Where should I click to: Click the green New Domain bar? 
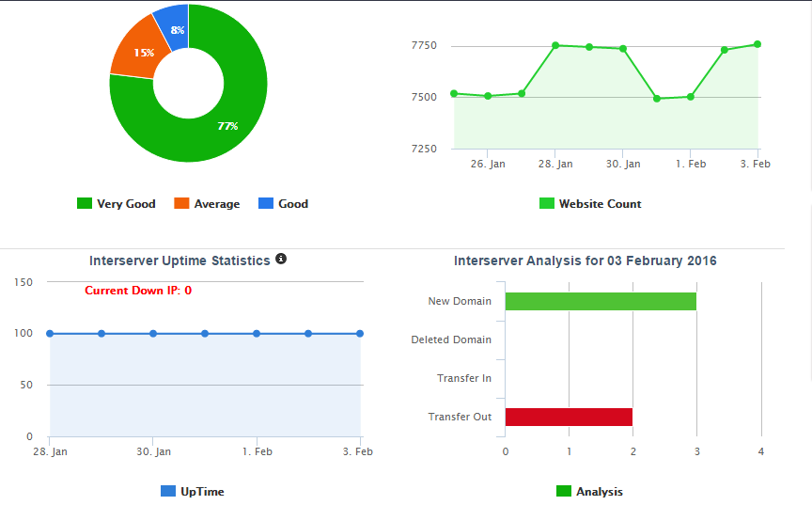coord(601,301)
